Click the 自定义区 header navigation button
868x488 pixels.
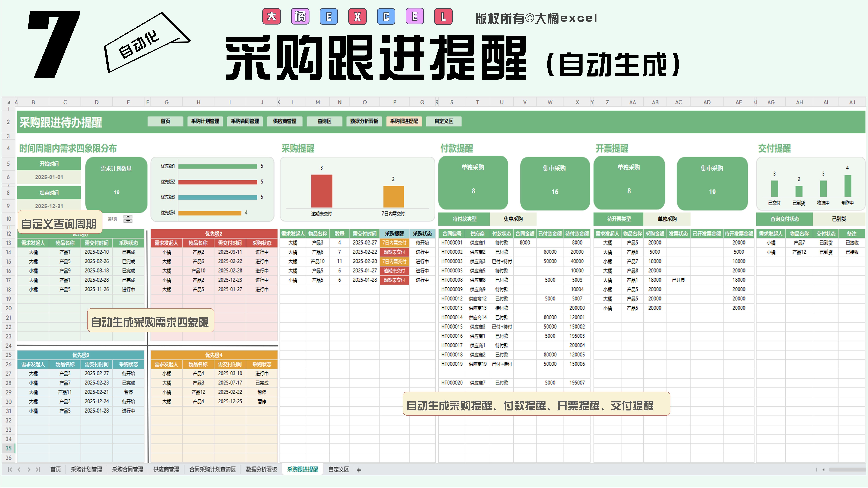point(443,121)
